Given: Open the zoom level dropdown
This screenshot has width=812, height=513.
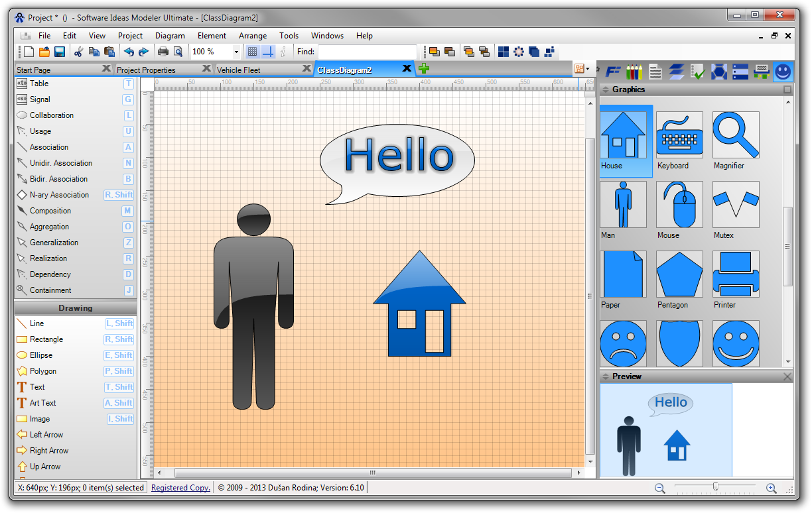Looking at the screenshot, I should pos(236,52).
